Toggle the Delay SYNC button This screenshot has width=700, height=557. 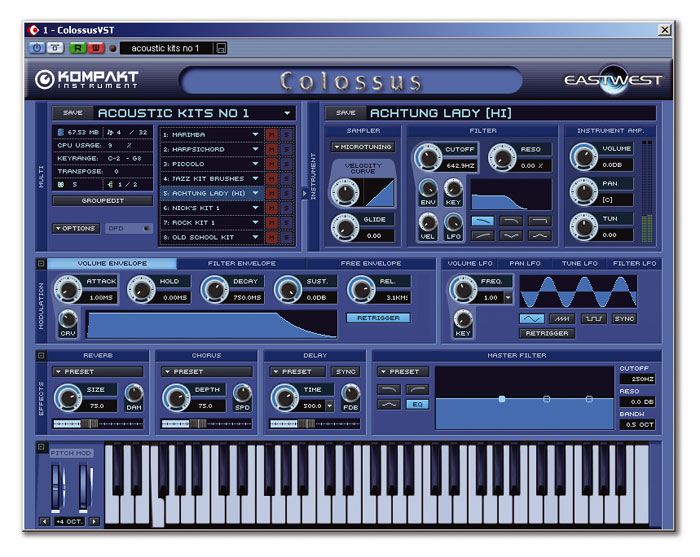pos(346,371)
